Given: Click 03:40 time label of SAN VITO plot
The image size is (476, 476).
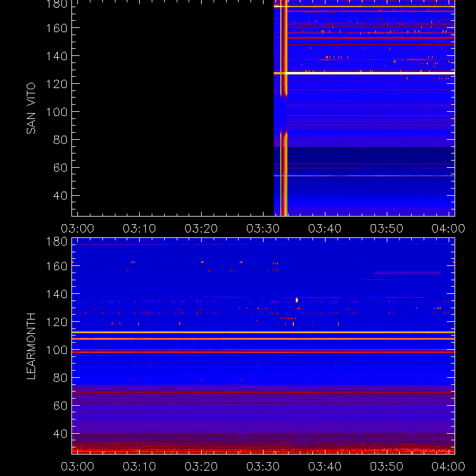Looking at the screenshot, I should point(325,228).
